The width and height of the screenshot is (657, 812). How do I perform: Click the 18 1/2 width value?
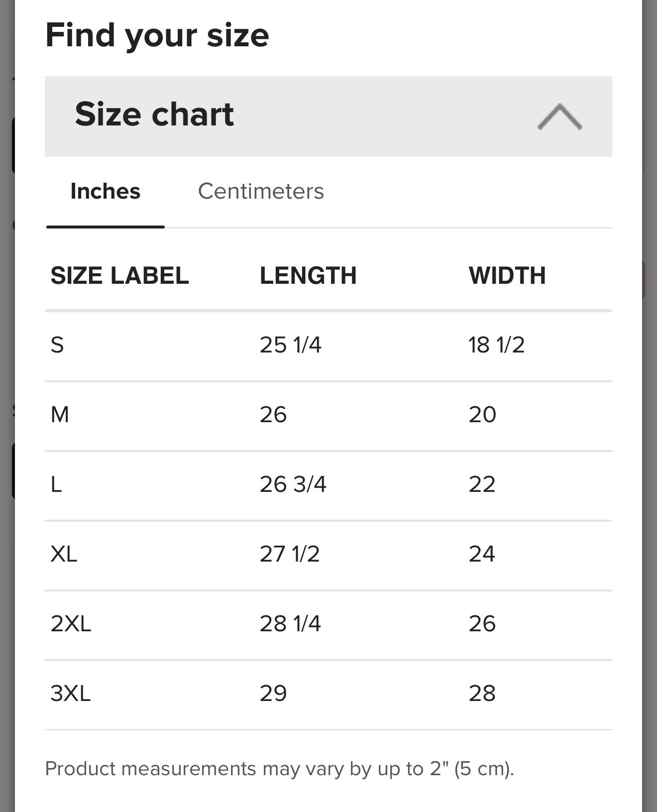coord(497,345)
